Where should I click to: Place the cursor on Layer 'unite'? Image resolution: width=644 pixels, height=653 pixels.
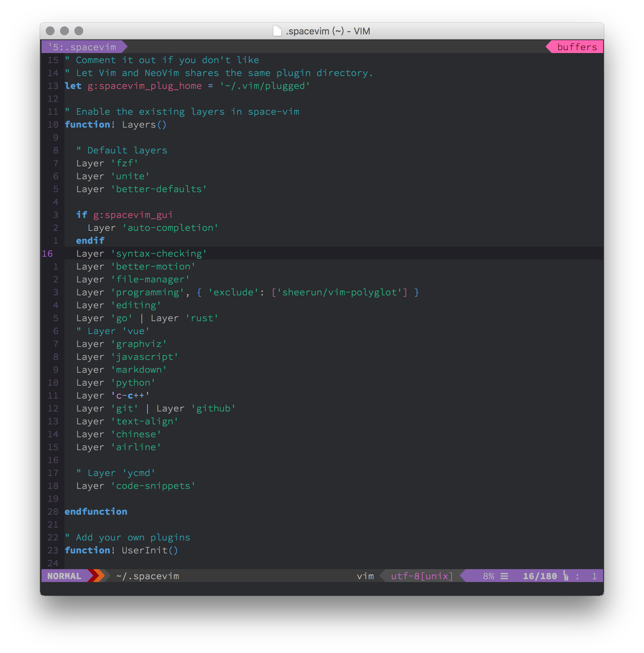coord(113,176)
